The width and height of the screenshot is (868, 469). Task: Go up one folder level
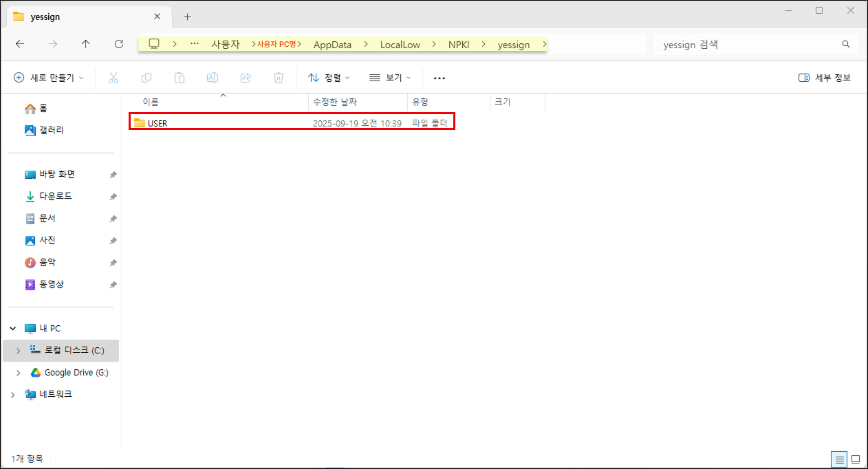click(x=85, y=44)
